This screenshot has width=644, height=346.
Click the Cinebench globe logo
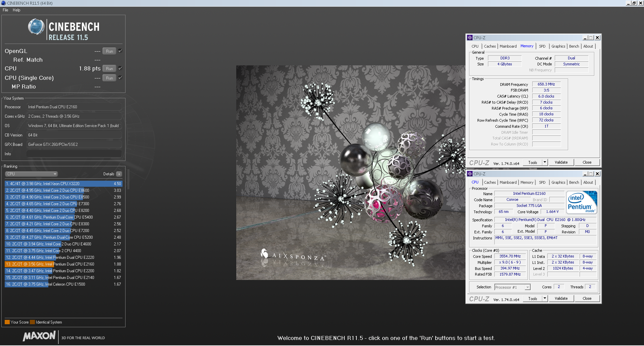36,27
